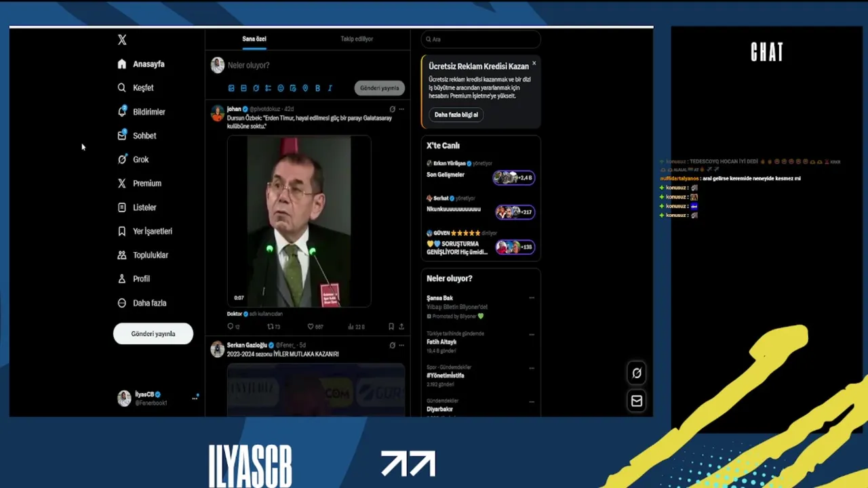Open more options for Fatih Altaylı trend
868x488 pixels.
coord(532,334)
